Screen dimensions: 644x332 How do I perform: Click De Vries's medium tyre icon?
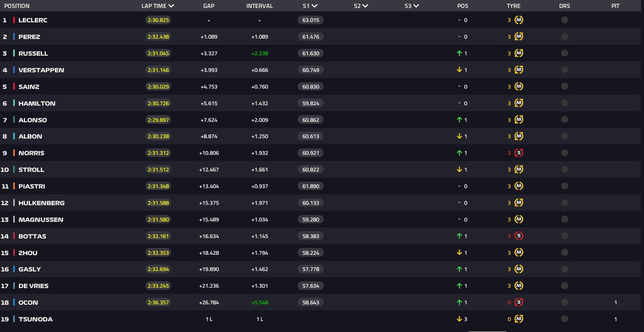click(x=519, y=286)
